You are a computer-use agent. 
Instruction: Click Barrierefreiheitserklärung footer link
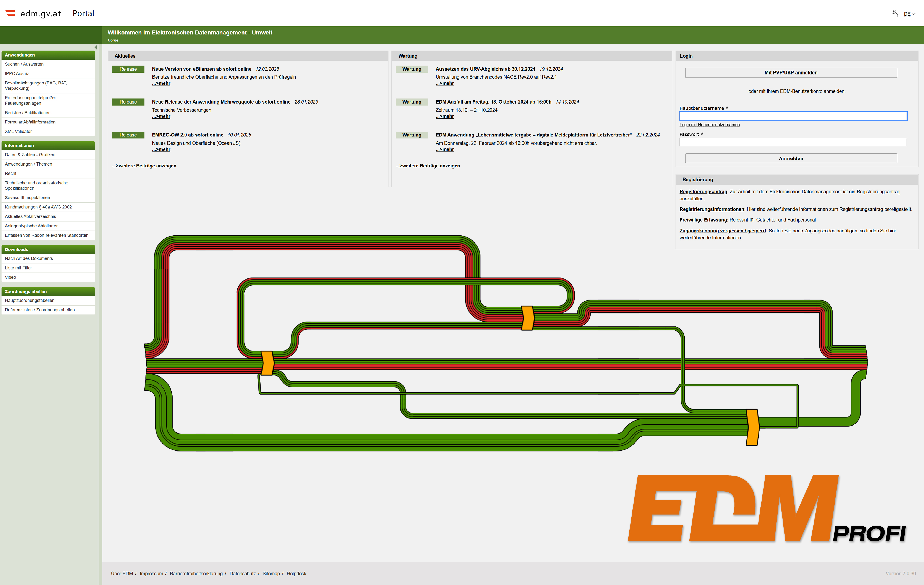[196, 574]
